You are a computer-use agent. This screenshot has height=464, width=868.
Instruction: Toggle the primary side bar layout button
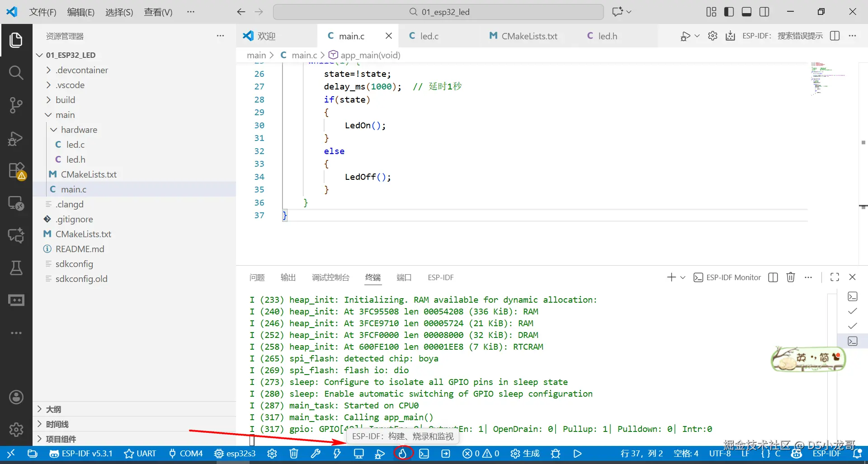coord(729,12)
